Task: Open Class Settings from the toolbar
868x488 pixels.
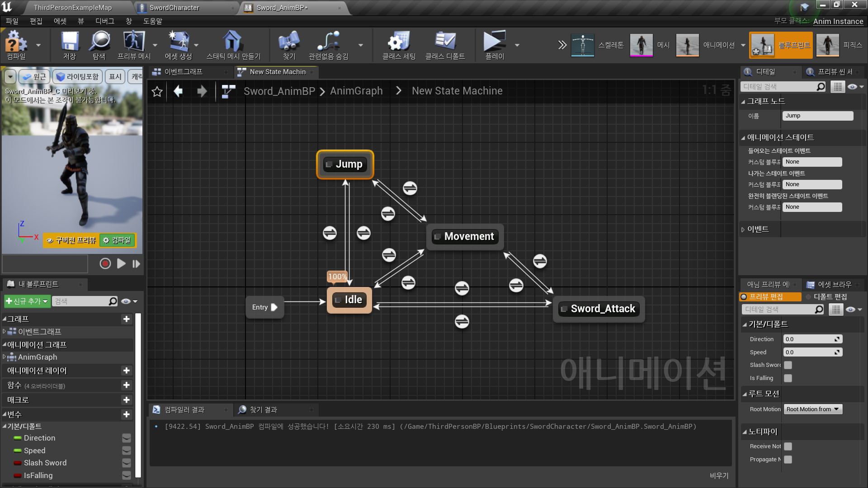Action: pos(398,45)
